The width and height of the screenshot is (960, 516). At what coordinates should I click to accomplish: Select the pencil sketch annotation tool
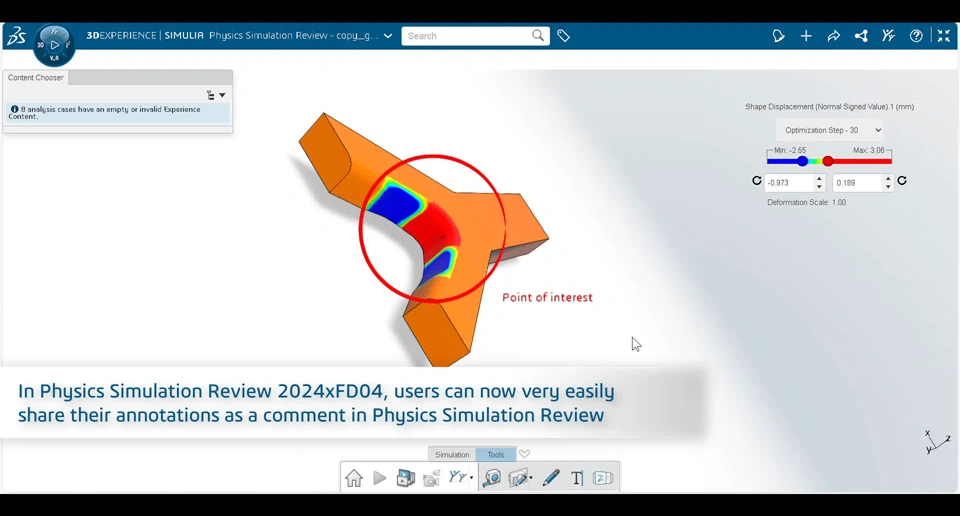click(x=550, y=477)
